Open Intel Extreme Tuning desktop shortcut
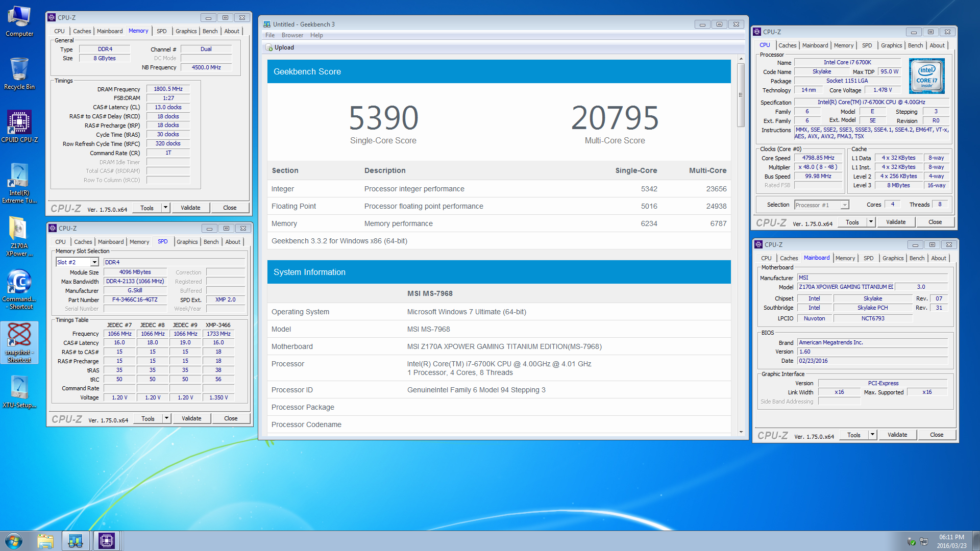 [x=19, y=183]
